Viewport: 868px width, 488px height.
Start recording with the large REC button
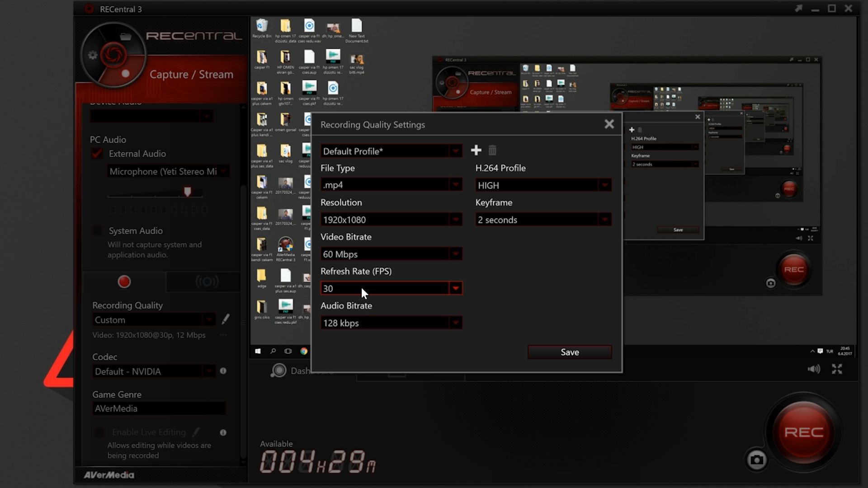pyautogui.click(x=803, y=432)
